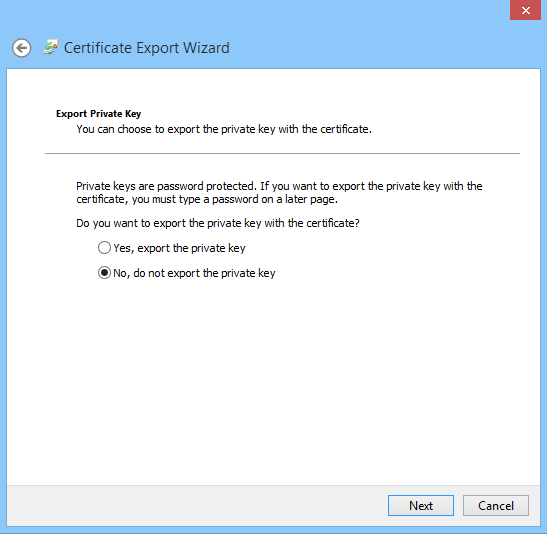Click the 'You can choose to export' subtitle
This screenshot has height=534, width=547.
[x=224, y=129]
